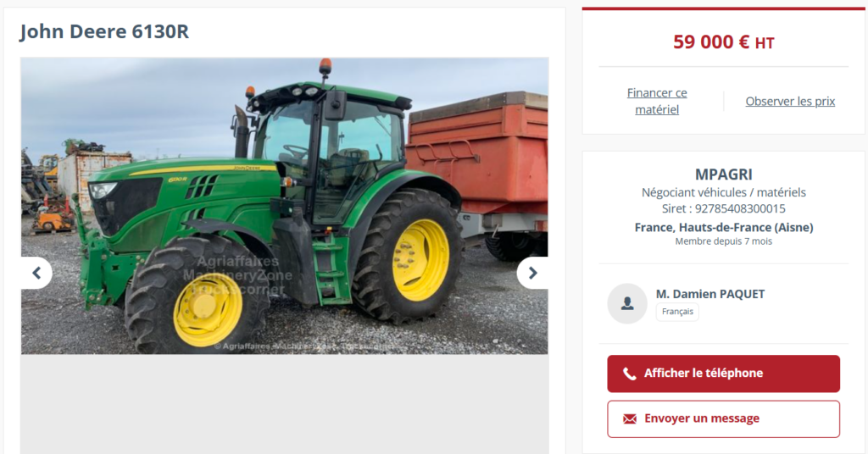Click the Français language tag
This screenshot has height=454, width=868.
click(x=677, y=312)
